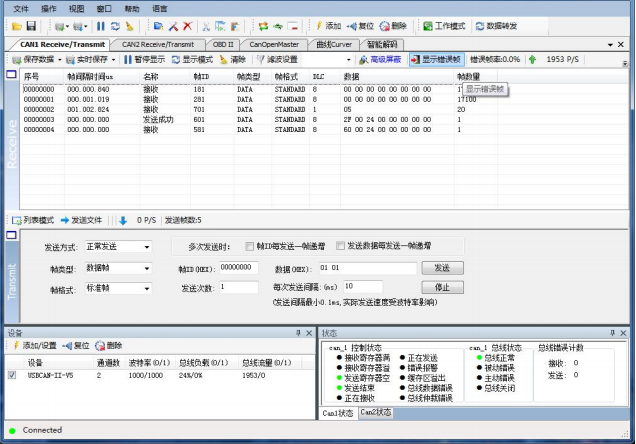Image resolution: width=636 pixels, height=444 pixels.
Task: Click the 数据(HEX) input field
Action: [367, 268]
